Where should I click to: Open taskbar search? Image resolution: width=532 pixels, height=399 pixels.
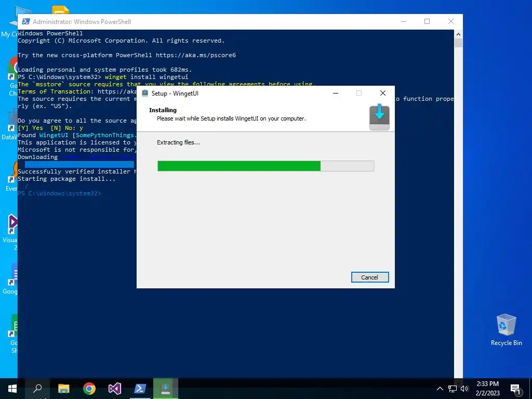[37, 389]
